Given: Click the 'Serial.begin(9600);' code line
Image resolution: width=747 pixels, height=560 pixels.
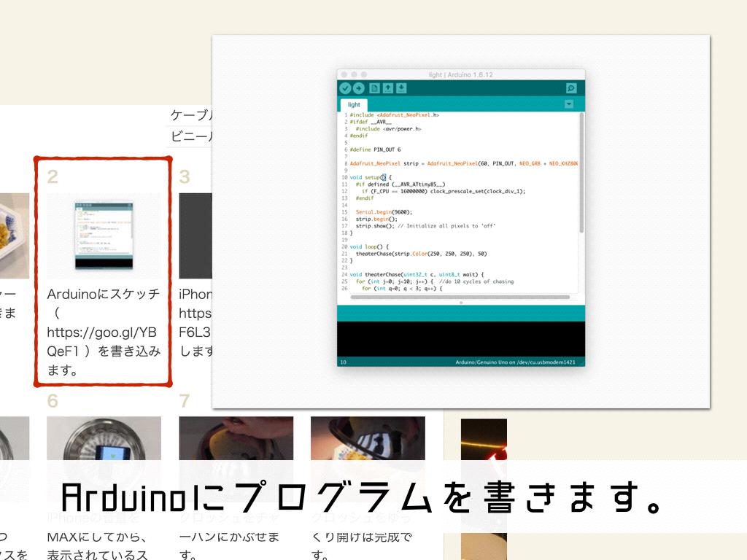Looking at the screenshot, I should tap(384, 212).
